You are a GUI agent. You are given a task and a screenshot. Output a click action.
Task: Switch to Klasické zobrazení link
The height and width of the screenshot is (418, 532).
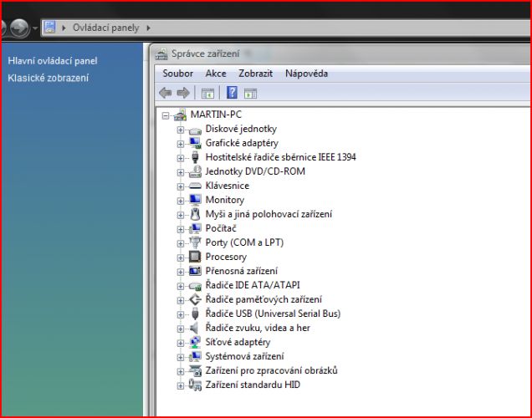49,79
